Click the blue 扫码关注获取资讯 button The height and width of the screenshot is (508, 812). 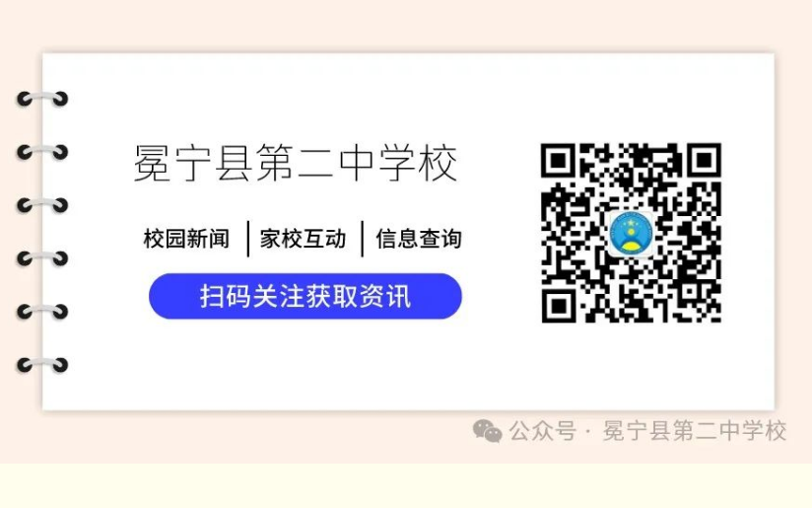point(305,296)
